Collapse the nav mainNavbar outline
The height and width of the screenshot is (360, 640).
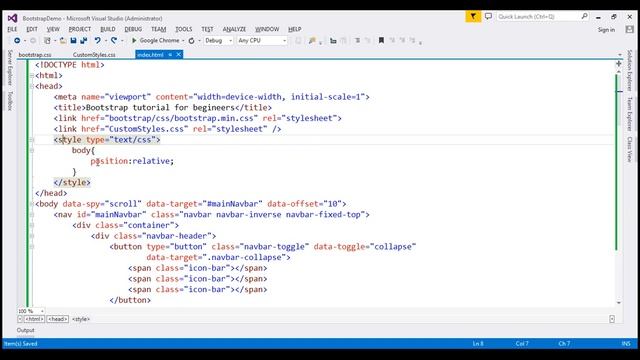point(32,214)
